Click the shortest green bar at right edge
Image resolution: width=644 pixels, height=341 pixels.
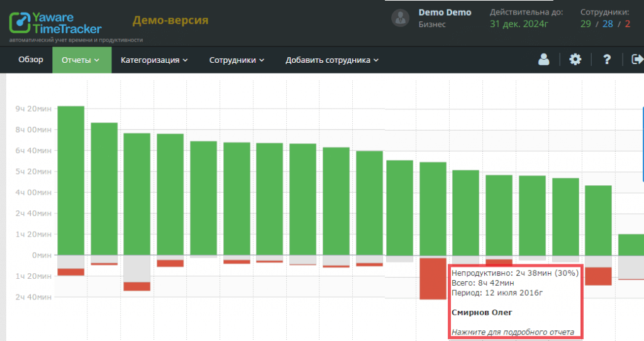pyautogui.click(x=631, y=244)
